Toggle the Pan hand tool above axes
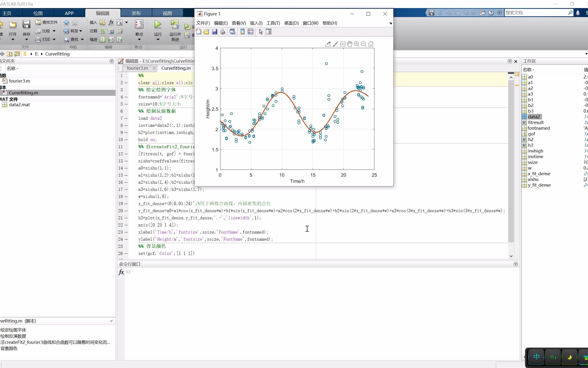The image size is (588, 368). (x=349, y=44)
